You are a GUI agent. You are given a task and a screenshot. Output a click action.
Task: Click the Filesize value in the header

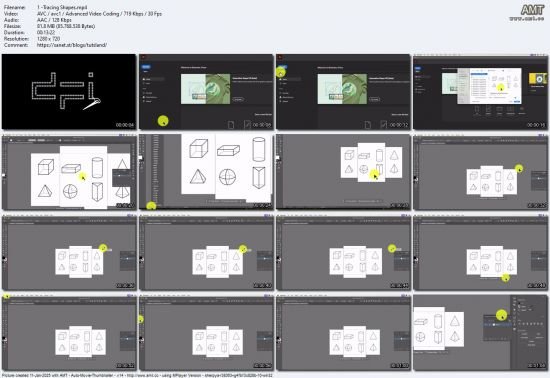[x=66, y=26]
